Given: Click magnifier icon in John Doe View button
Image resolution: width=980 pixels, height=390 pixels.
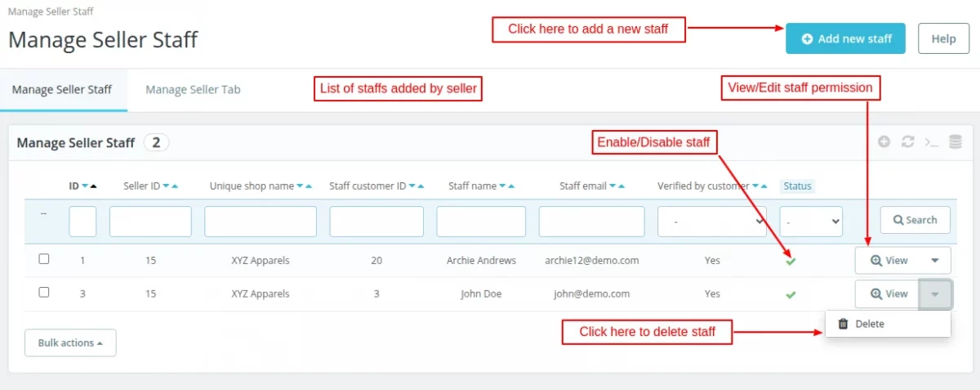Looking at the screenshot, I should point(876,294).
